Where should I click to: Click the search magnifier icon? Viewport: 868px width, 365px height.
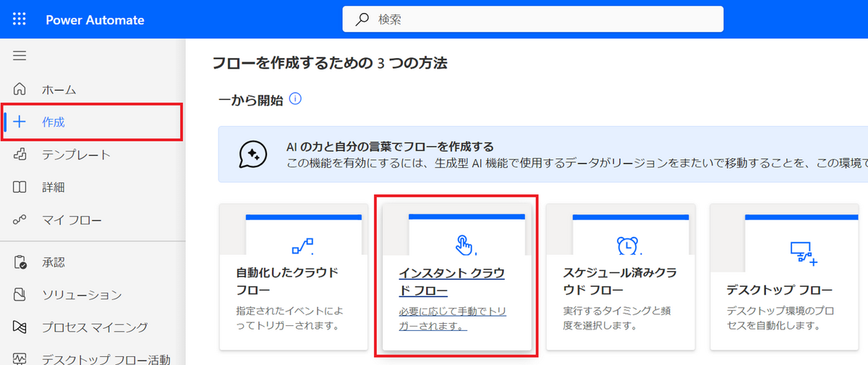pos(362,20)
